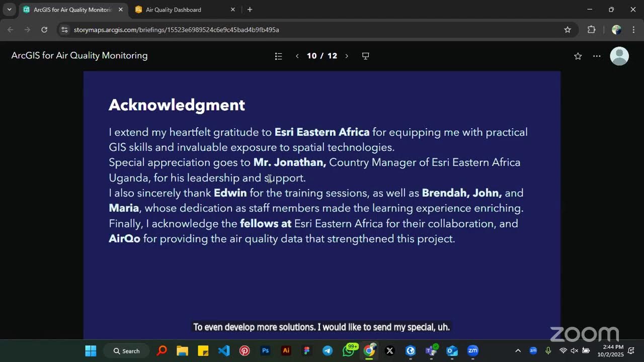Open Chrome's three-dot customize menu
Screen dimensions: 644x362
633,30
